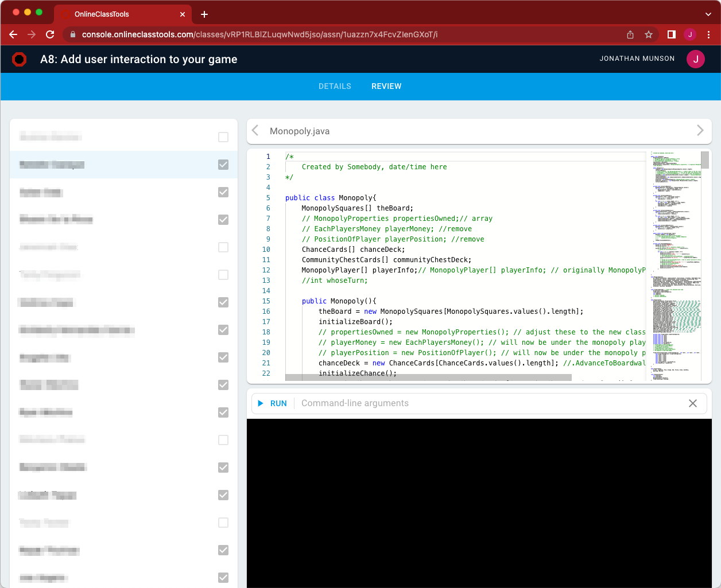The width and height of the screenshot is (721, 588).
Task: Toggle checkbox of eleventh student row
Action: (223, 412)
